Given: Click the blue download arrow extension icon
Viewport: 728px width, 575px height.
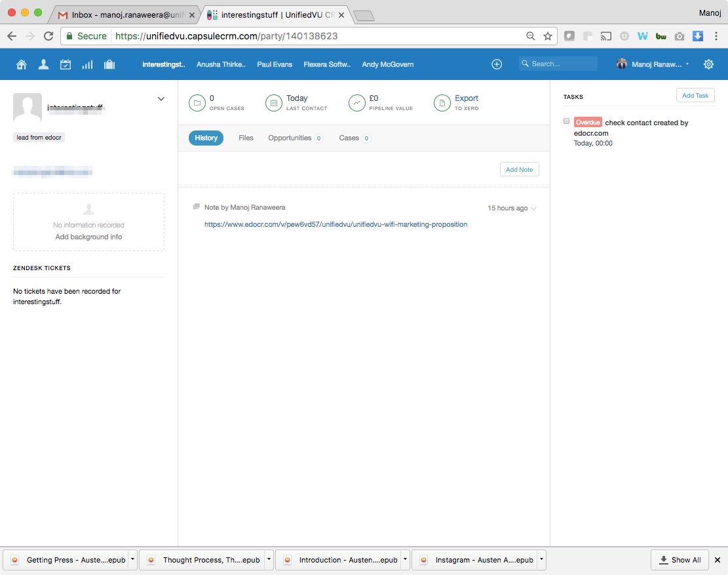Looking at the screenshot, I should pyautogui.click(x=698, y=36).
